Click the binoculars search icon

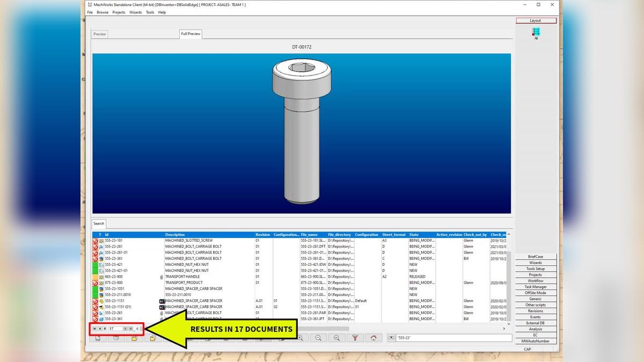[392, 338]
